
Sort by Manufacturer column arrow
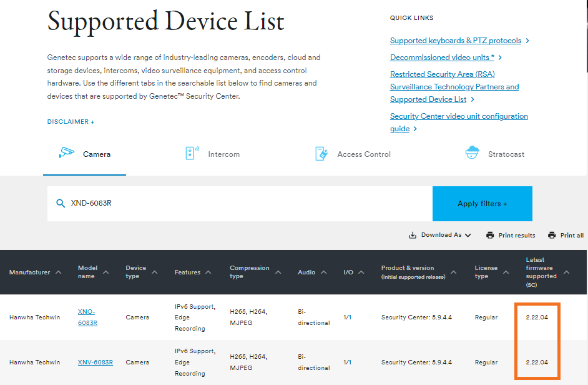(x=59, y=272)
